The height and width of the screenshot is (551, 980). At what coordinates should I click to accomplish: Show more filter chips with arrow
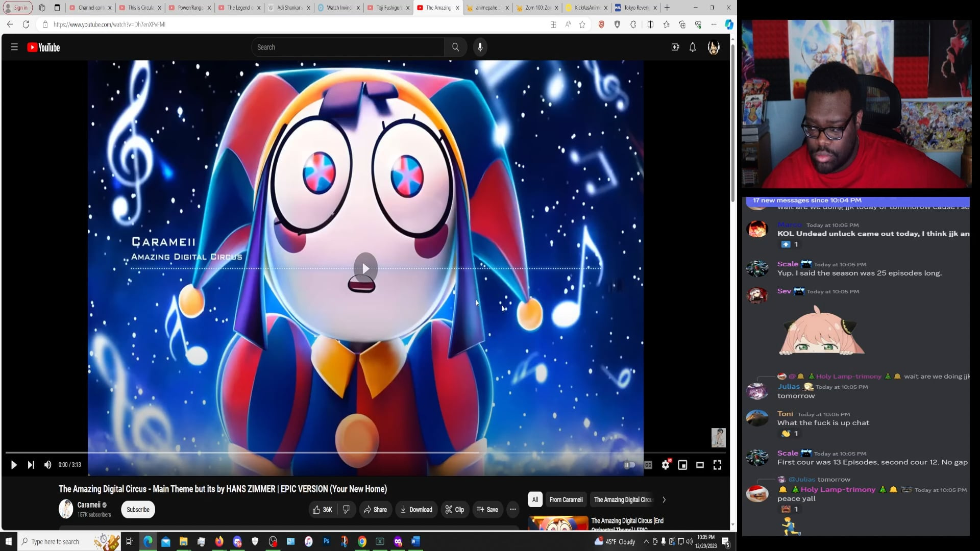664,500
